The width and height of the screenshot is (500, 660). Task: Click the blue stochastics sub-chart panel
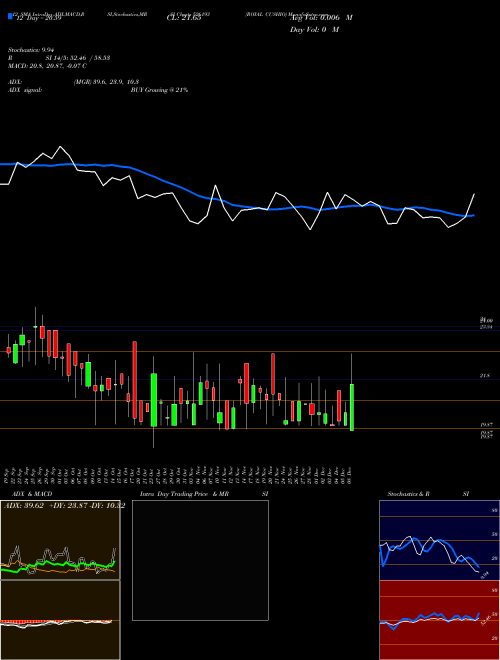pyautogui.click(x=439, y=540)
